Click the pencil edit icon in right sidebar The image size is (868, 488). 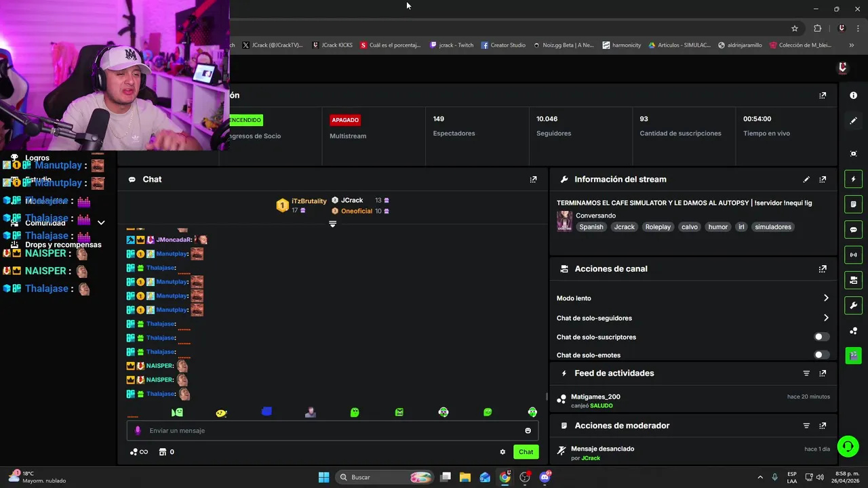point(853,121)
